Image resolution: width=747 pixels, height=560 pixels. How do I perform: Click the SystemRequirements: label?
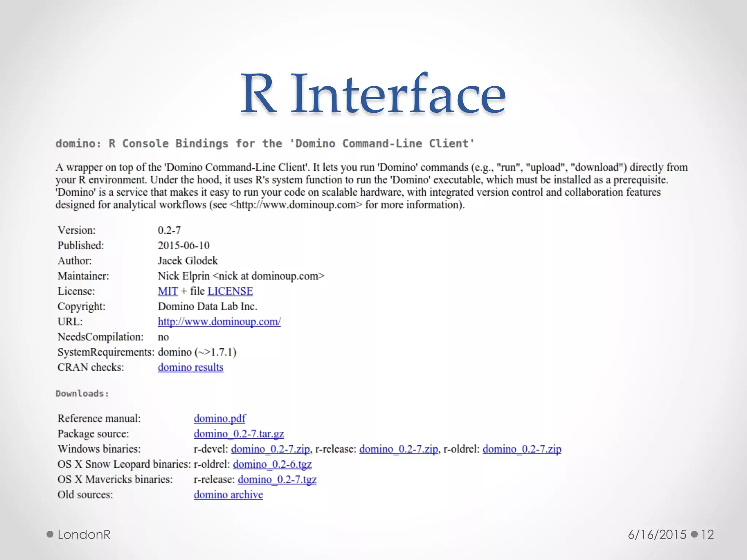[x=106, y=352]
